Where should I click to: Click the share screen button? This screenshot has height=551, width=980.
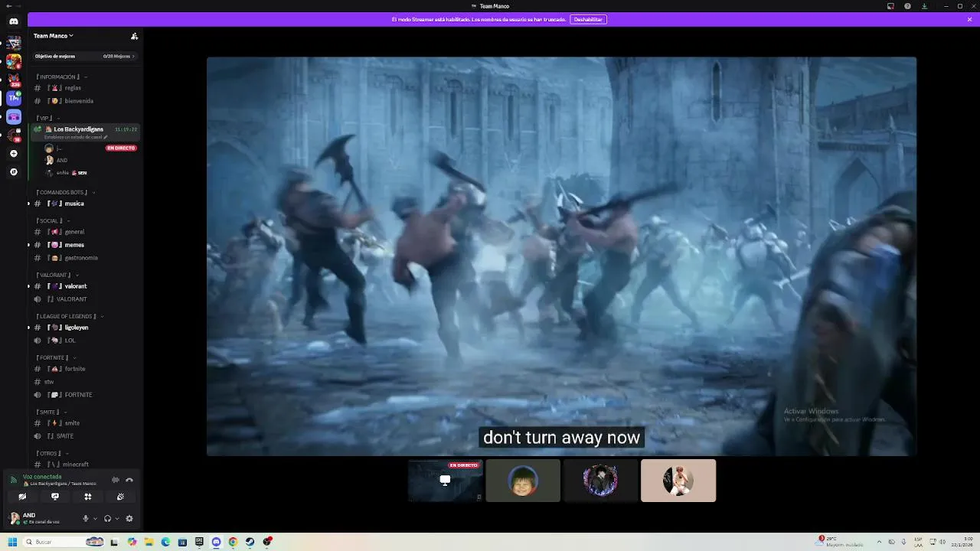pyautogui.click(x=55, y=497)
